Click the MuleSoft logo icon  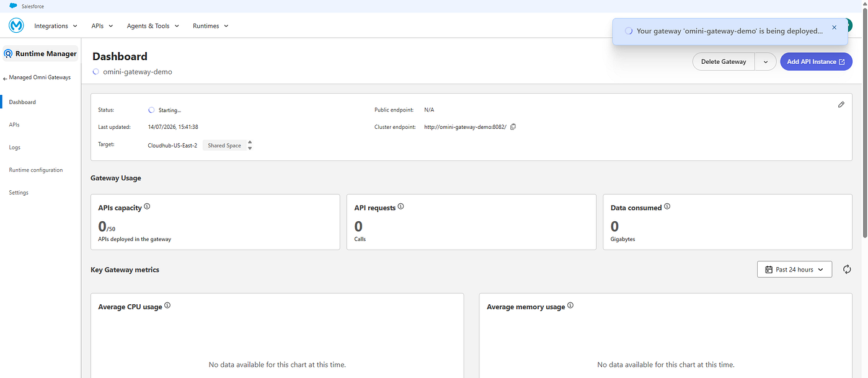16,26
